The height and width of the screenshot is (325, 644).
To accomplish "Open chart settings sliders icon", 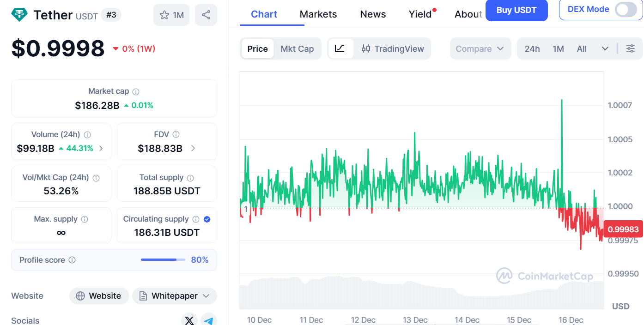I will tap(630, 48).
